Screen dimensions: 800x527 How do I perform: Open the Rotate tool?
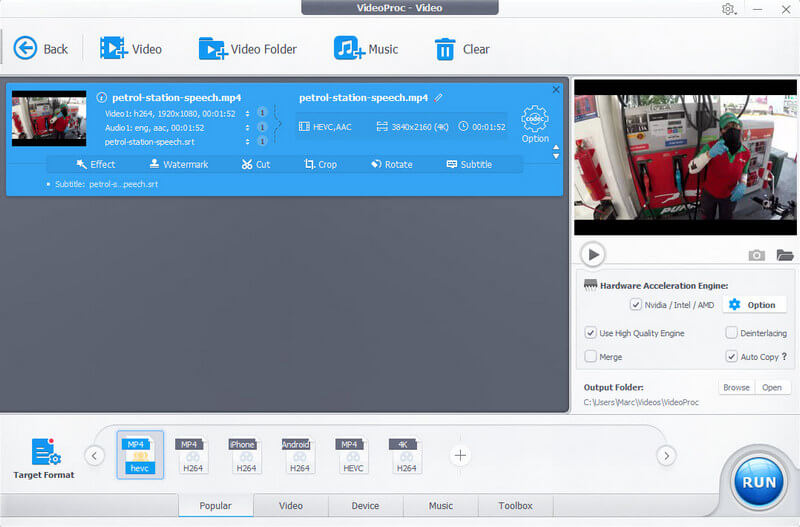(392, 164)
